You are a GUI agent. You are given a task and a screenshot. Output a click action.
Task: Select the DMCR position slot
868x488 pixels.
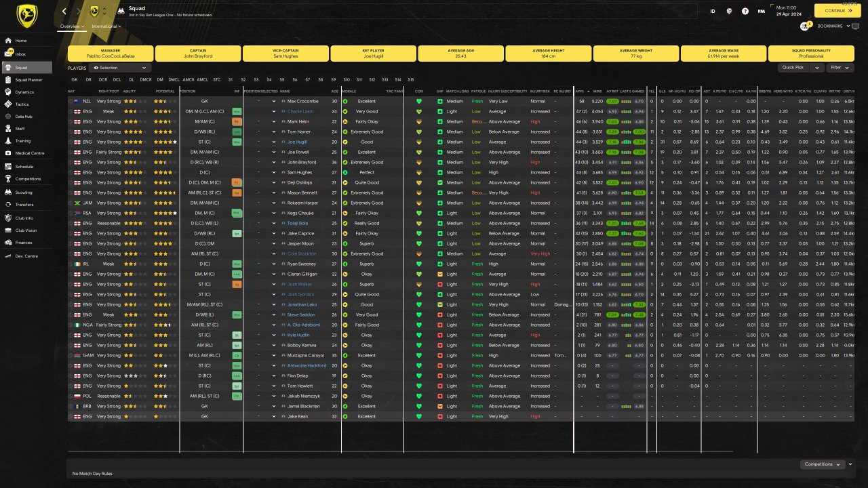pos(146,79)
